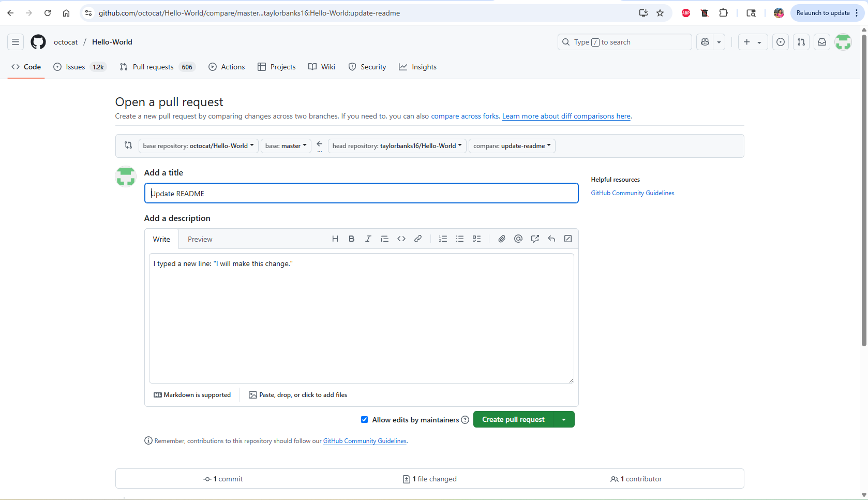Add a numbered list
Screen dimensions: 868x500
click(443, 239)
